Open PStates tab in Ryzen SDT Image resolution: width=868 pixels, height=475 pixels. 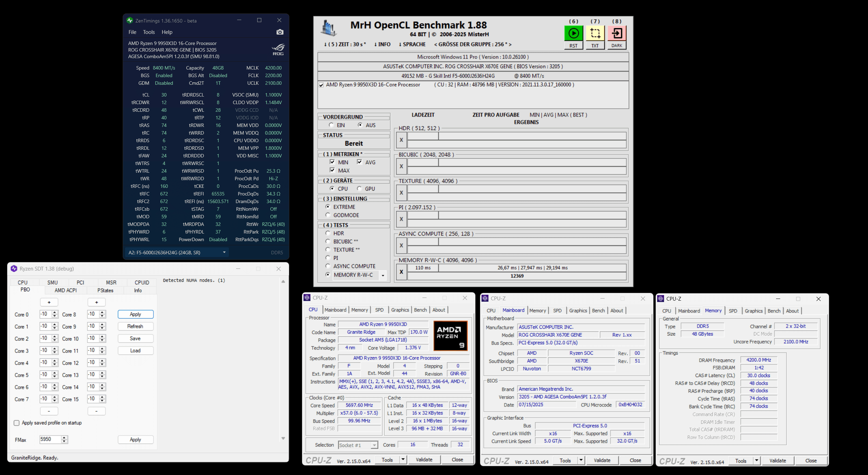click(x=105, y=290)
